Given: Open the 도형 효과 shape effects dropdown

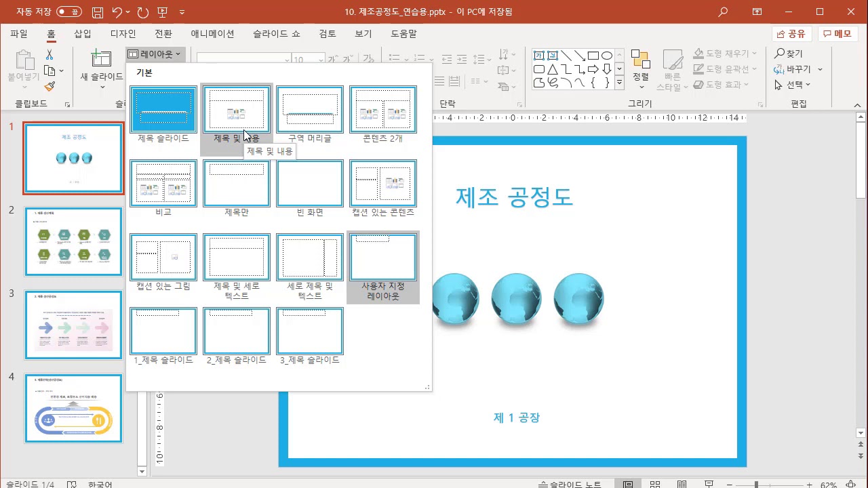Looking at the screenshot, I should coord(722,85).
